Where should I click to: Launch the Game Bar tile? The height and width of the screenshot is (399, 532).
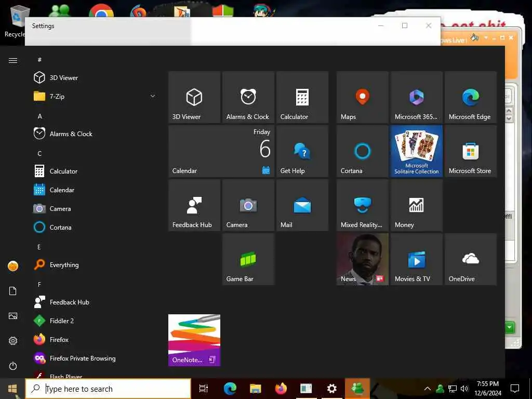pyautogui.click(x=248, y=259)
